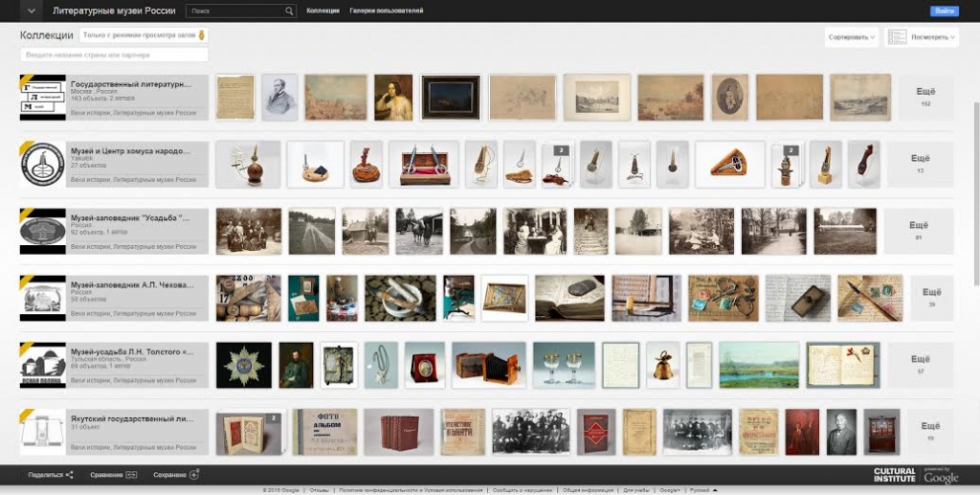Go to Галереи пользователей tab
Screen dimensions: 980x495
click(387, 11)
